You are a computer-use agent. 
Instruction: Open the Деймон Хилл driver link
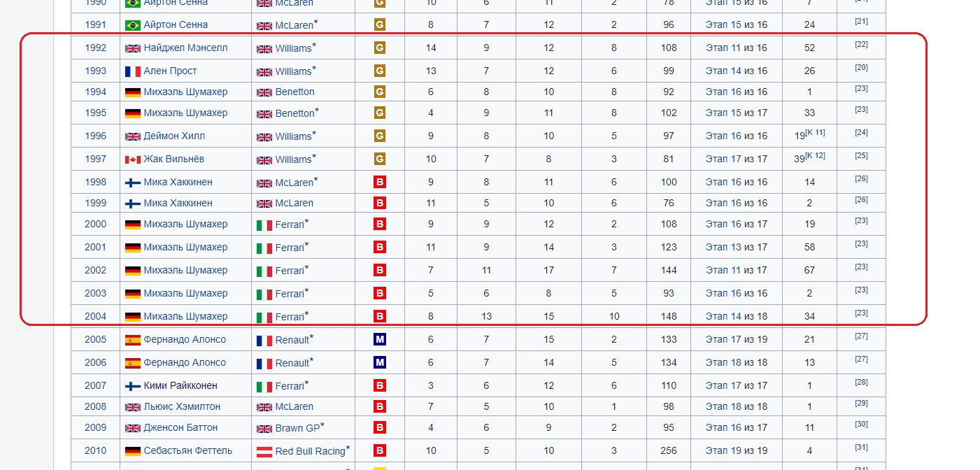[x=174, y=136]
